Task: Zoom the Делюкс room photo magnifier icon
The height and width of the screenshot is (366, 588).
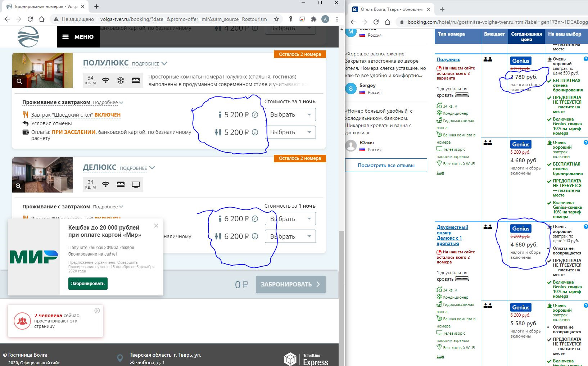Action: 18,186
